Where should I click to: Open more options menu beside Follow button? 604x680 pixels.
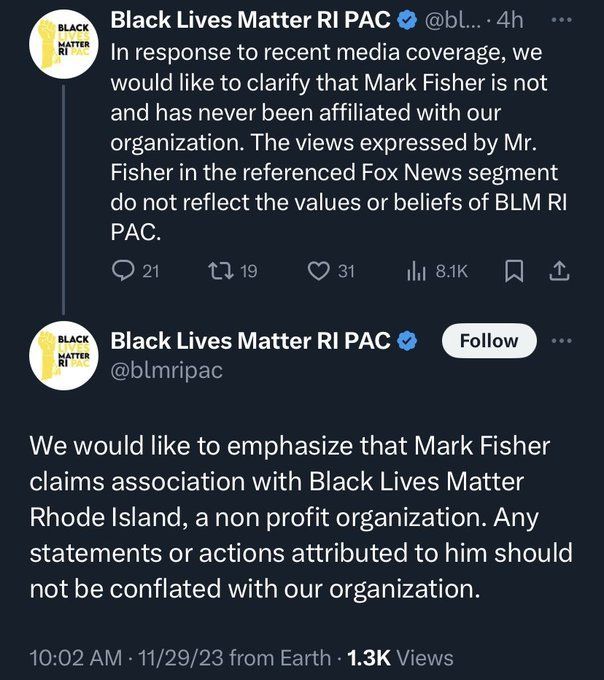[564, 340]
